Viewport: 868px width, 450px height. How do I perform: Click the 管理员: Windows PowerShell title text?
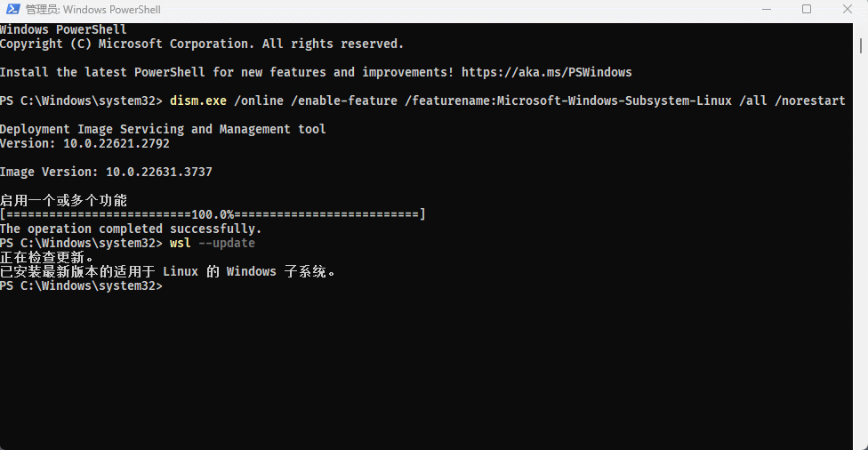click(x=93, y=10)
